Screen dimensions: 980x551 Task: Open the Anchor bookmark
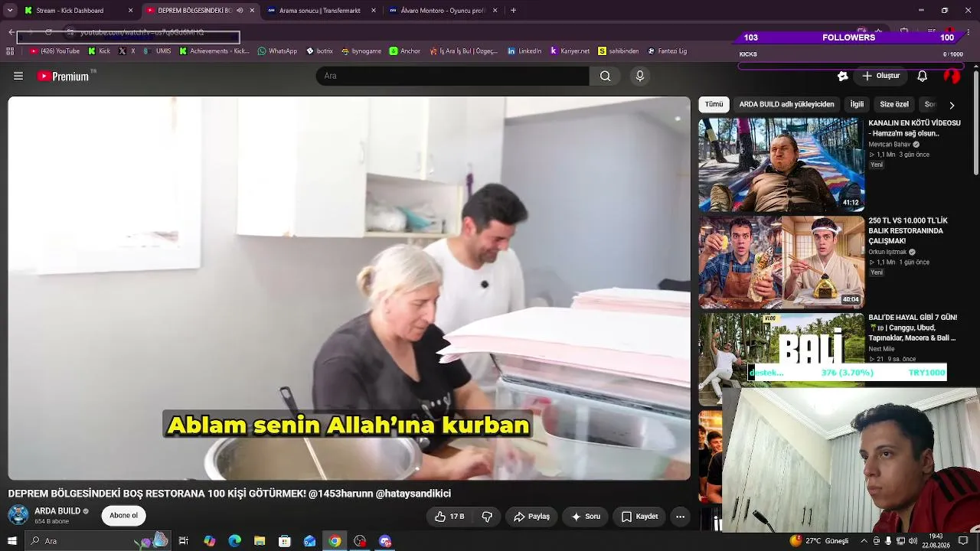click(405, 51)
